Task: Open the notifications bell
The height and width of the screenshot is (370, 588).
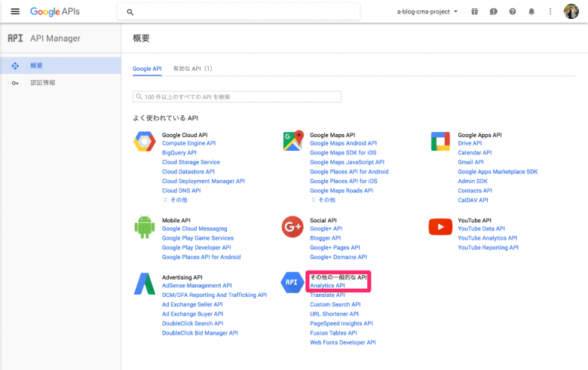Action: point(531,11)
